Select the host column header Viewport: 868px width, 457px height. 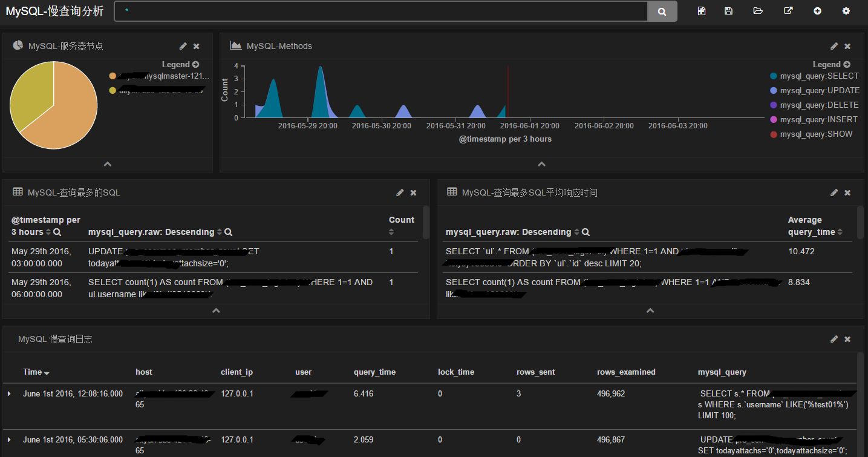[x=144, y=372]
